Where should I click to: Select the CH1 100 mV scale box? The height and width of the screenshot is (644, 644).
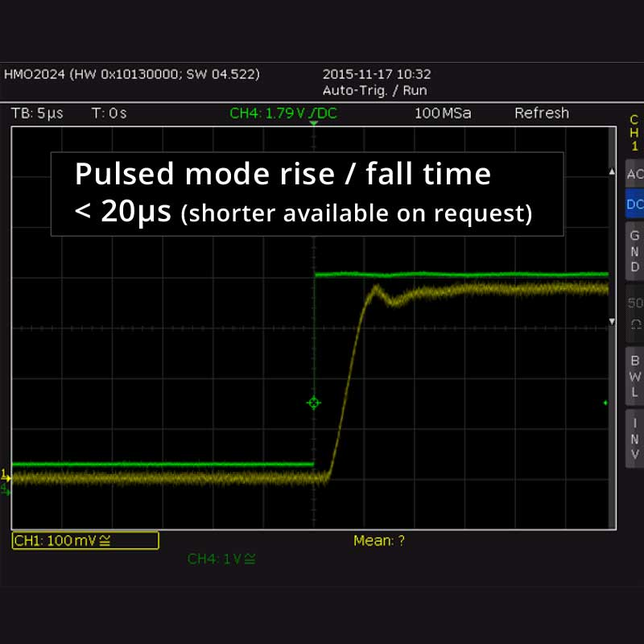click(85, 541)
